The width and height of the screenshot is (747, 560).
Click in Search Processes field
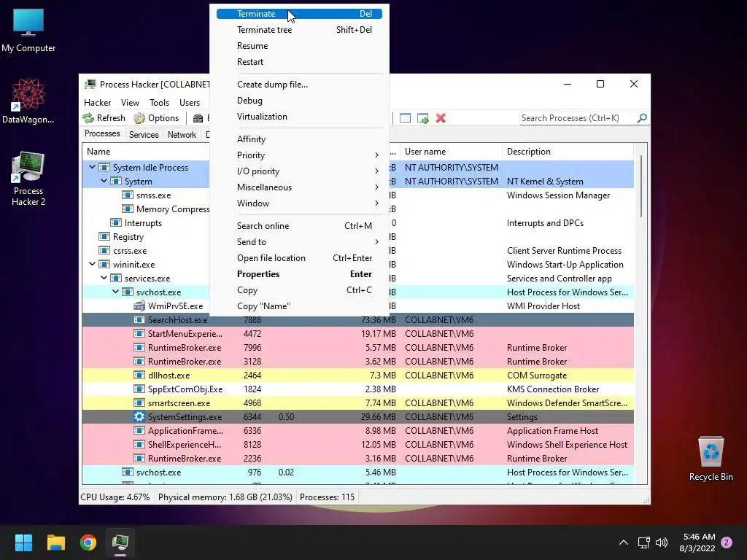(578, 118)
